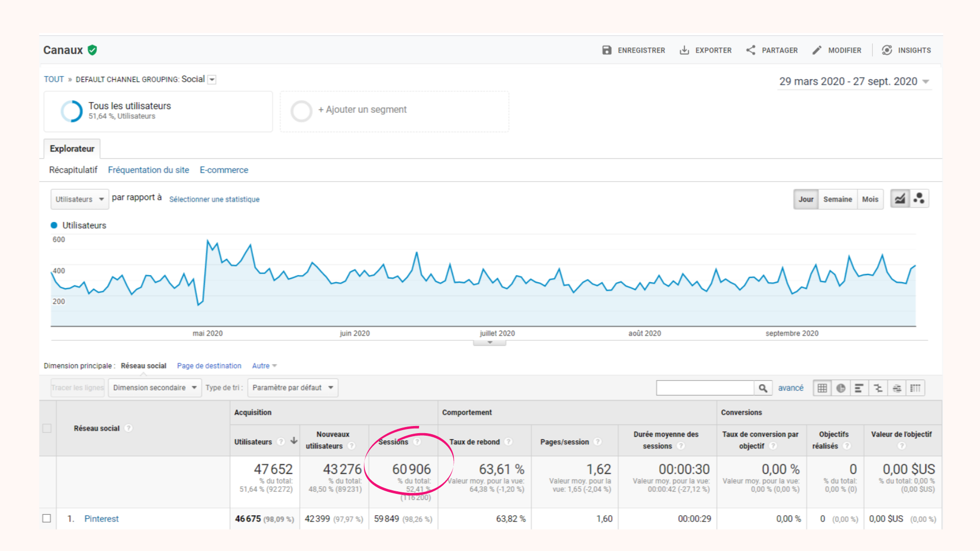The width and height of the screenshot is (980, 551).
Task: Click the Pinterest network link
Action: pos(101,519)
